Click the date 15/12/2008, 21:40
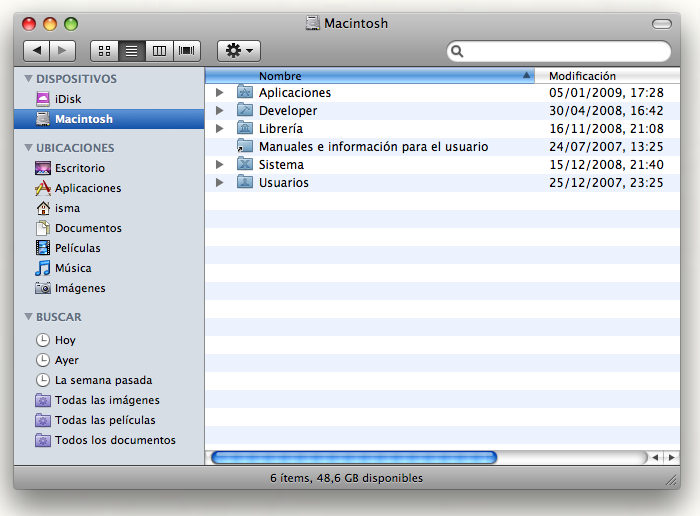 click(x=606, y=165)
